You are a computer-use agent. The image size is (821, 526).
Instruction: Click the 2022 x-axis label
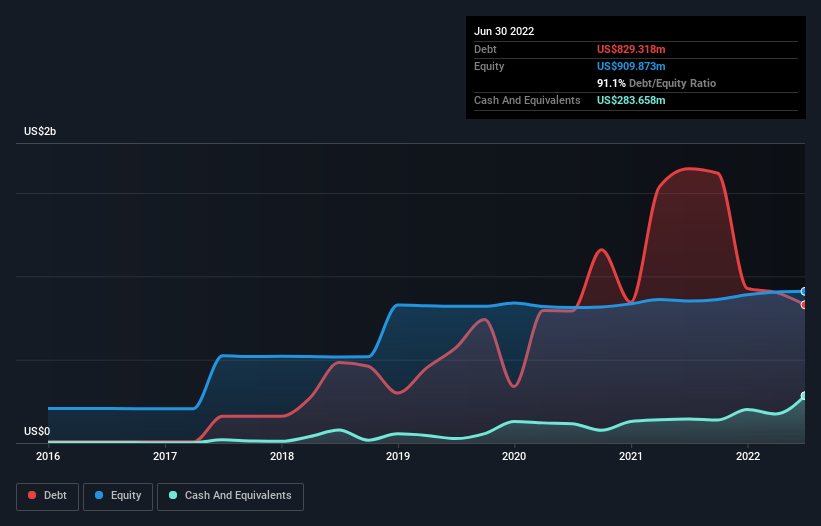[x=748, y=456]
